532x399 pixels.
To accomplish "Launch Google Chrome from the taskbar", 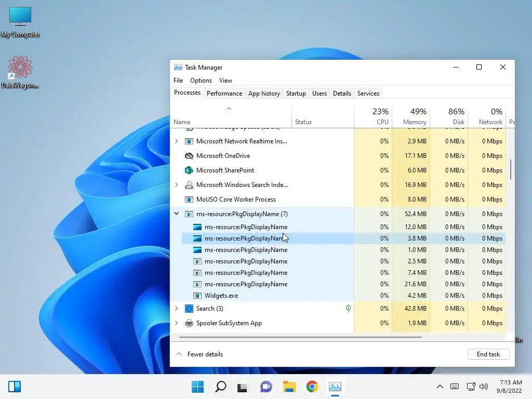I will pos(312,387).
